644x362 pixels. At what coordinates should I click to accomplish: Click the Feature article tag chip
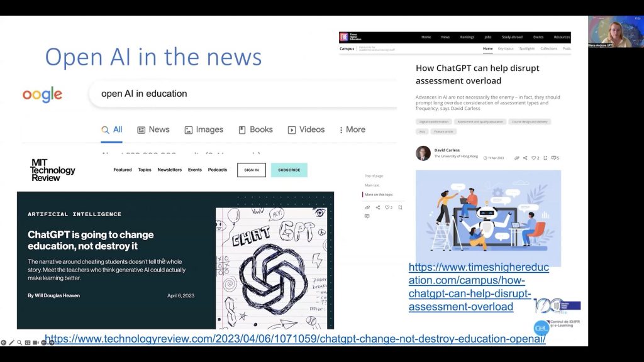(443, 132)
